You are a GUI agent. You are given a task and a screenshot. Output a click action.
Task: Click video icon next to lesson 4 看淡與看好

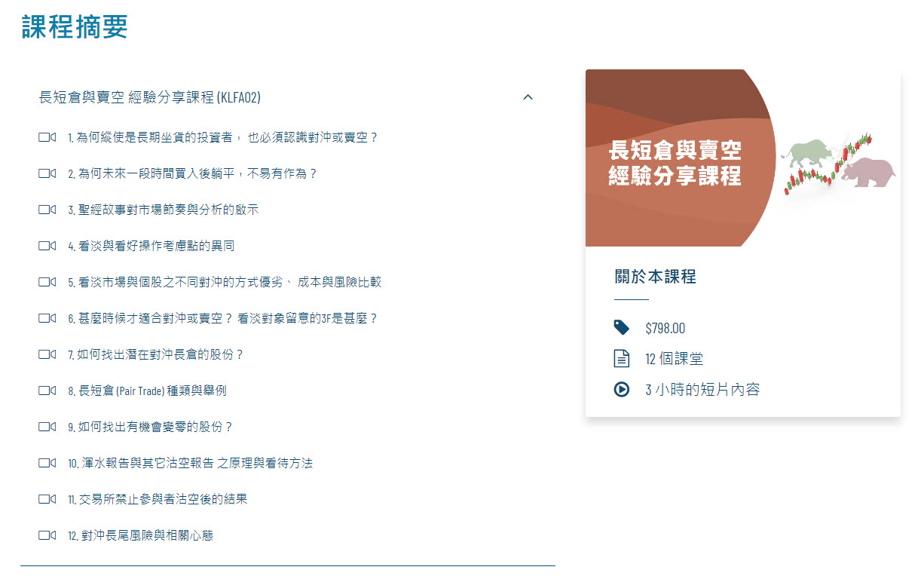47,246
